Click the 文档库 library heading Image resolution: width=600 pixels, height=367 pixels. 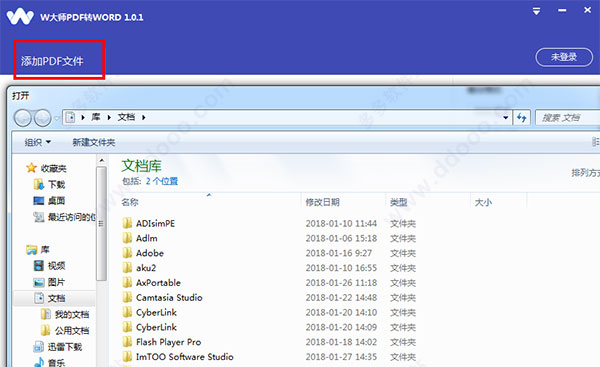pyautogui.click(x=141, y=166)
